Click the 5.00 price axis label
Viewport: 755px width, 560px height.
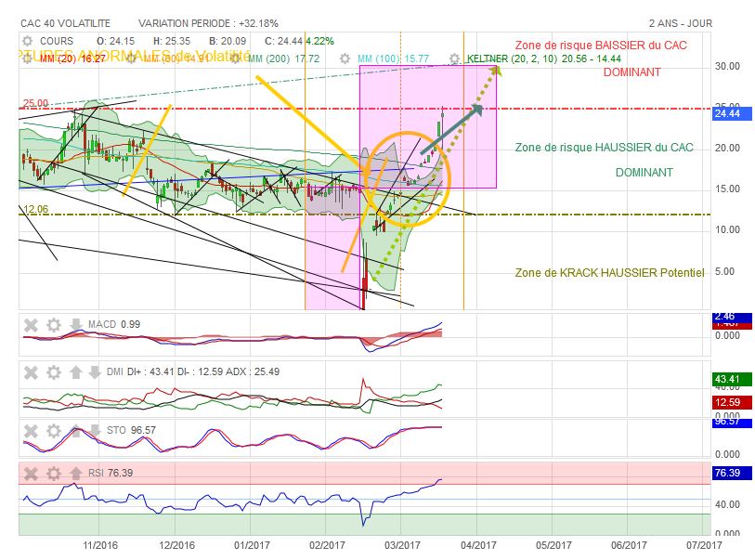[x=724, y=271]
